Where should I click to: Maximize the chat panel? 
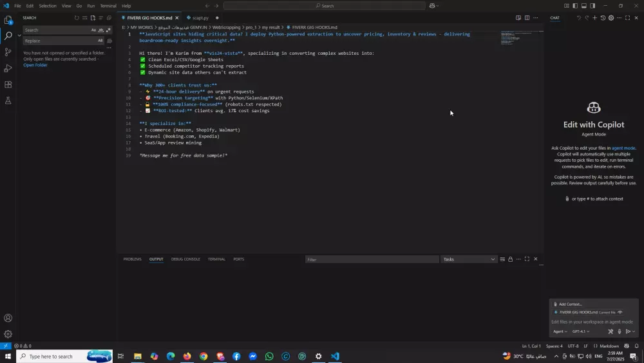click(627, 18)
